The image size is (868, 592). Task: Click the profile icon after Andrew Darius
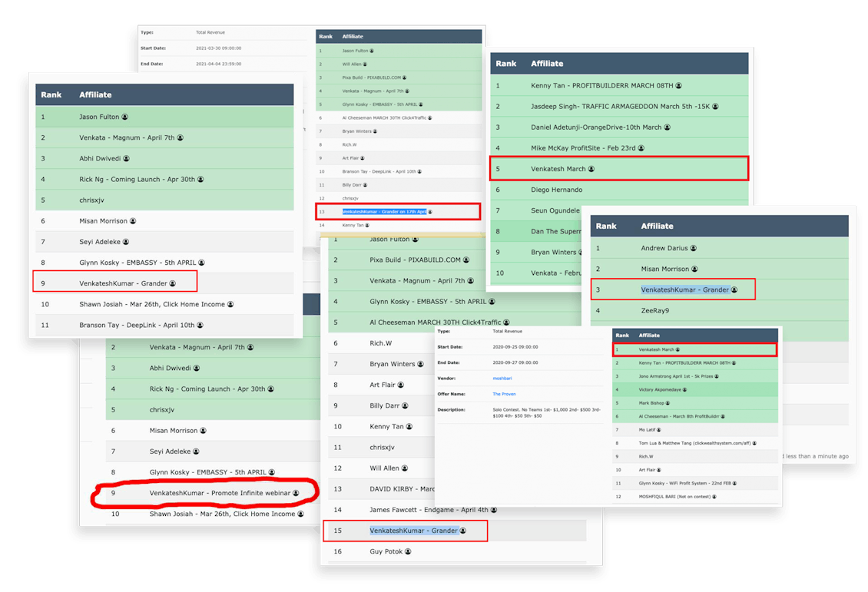[694, 248]
